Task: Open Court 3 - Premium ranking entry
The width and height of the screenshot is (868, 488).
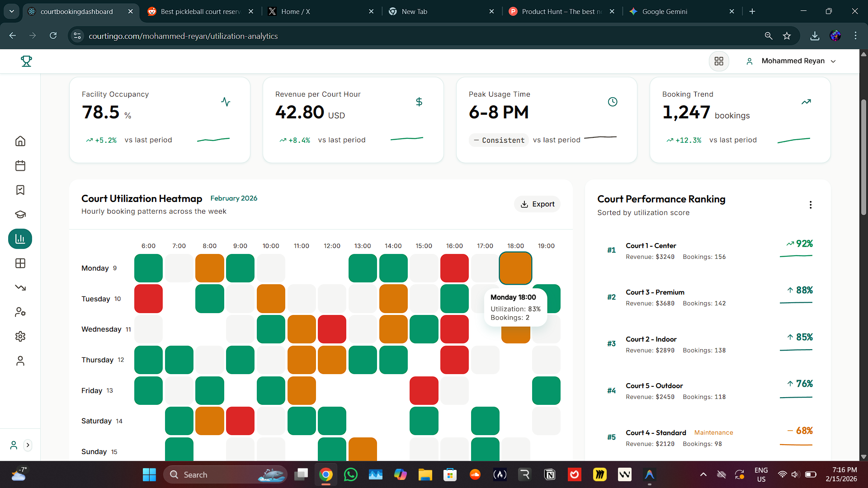Action: (x=655, y=292)
